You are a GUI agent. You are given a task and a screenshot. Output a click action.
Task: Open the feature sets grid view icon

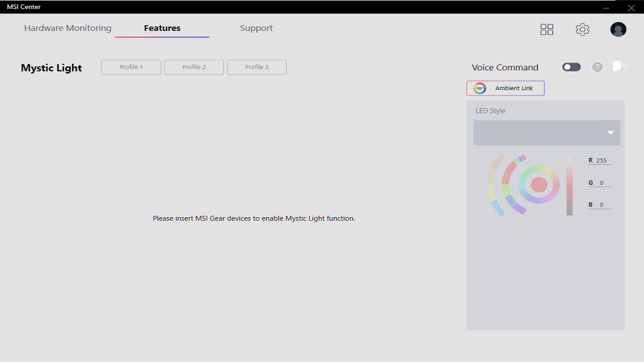pos(547,29)
